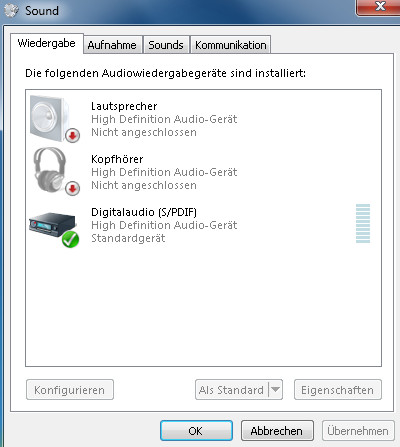Screen dimensions: 400x447
Task: Click the Digitalaudio volume level meter
Action: 363,223
